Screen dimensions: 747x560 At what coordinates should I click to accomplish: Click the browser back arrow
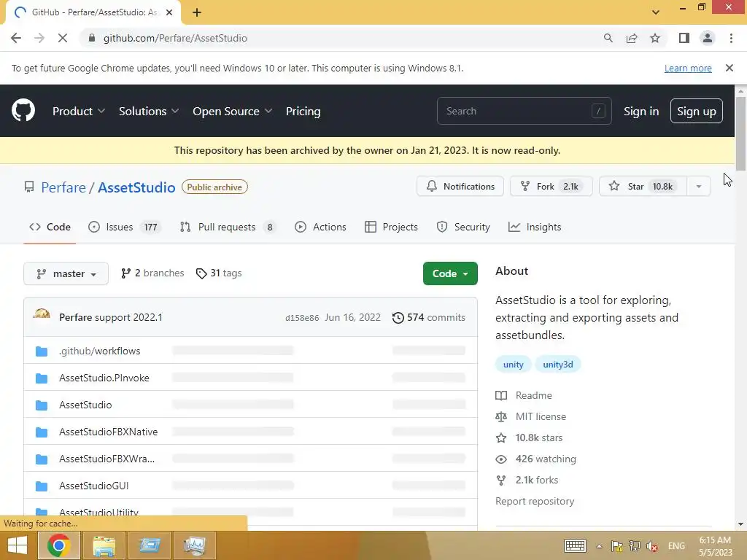(16, 38)
